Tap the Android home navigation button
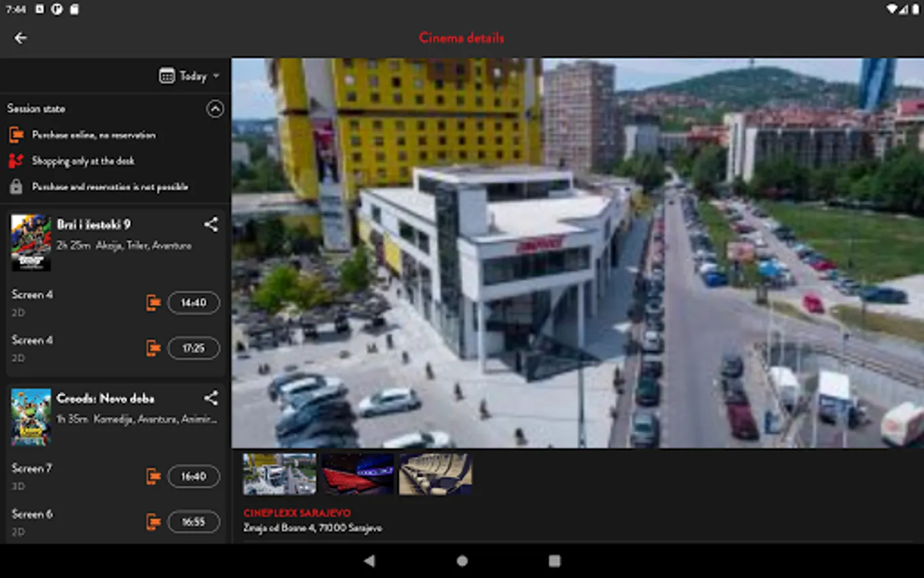 (462, 561)
